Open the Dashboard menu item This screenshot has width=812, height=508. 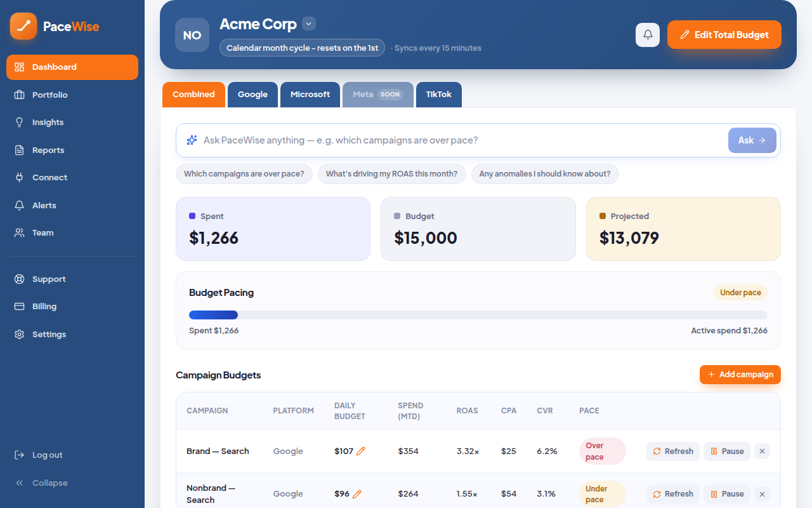[72, 67]
